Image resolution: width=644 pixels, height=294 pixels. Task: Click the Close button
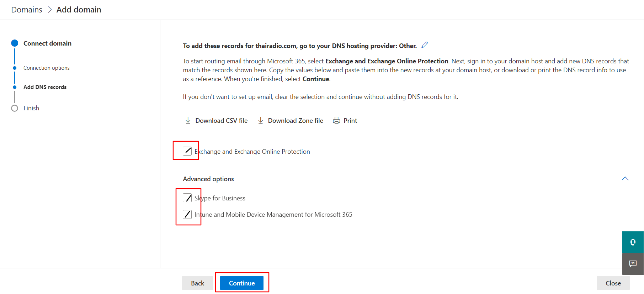tap(613, 283)
